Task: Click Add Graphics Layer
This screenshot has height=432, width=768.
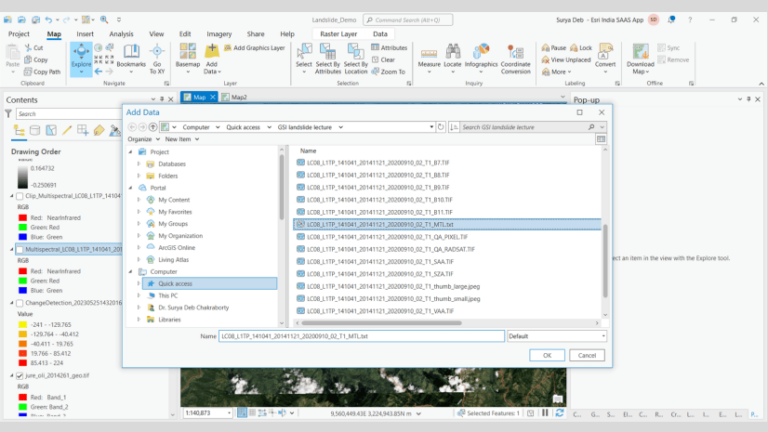Action: coord(254,48)
